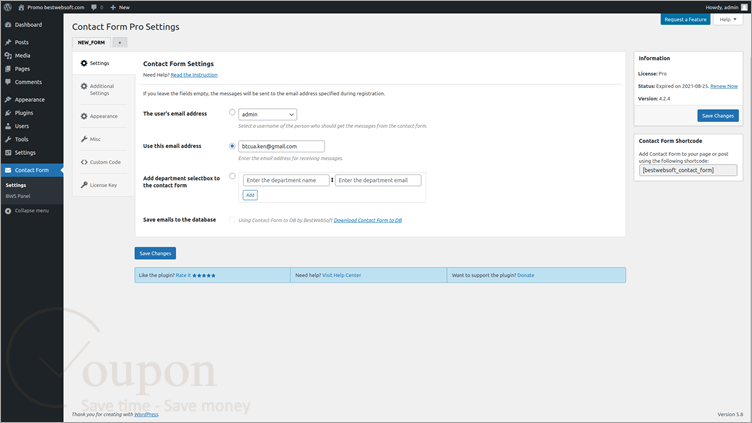Open the comments bubble icon in admin bar
The width and height of the screenshot is (752, 423).
pos(94,7)
